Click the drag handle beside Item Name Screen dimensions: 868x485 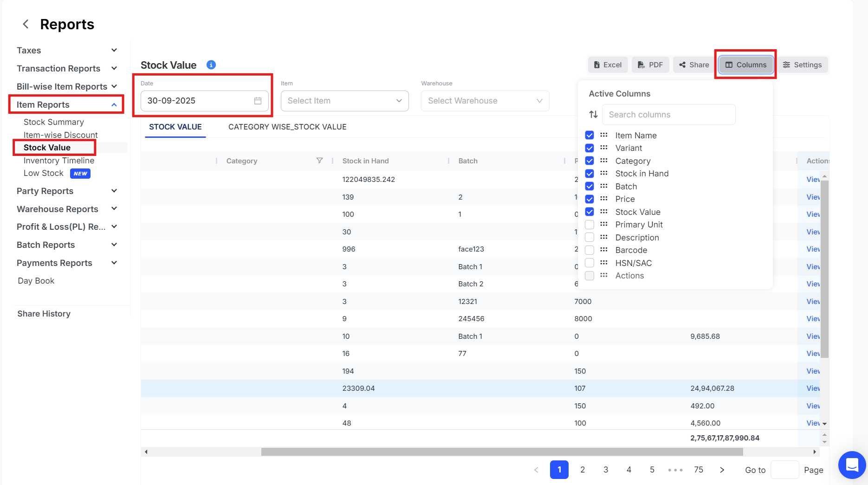[603, 135]
